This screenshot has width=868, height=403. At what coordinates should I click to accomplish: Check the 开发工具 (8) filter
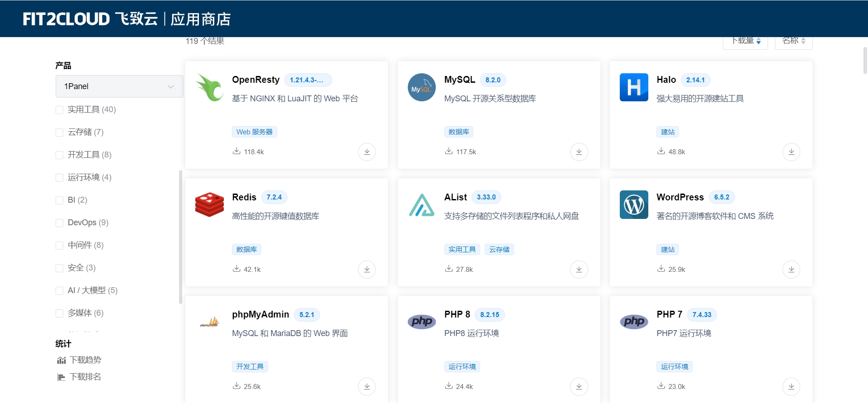pos(59,155)
